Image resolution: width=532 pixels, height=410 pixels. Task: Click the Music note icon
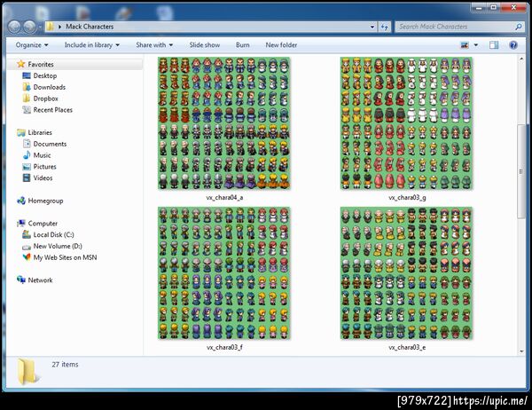pyautogui.click(x=27, y=155)
